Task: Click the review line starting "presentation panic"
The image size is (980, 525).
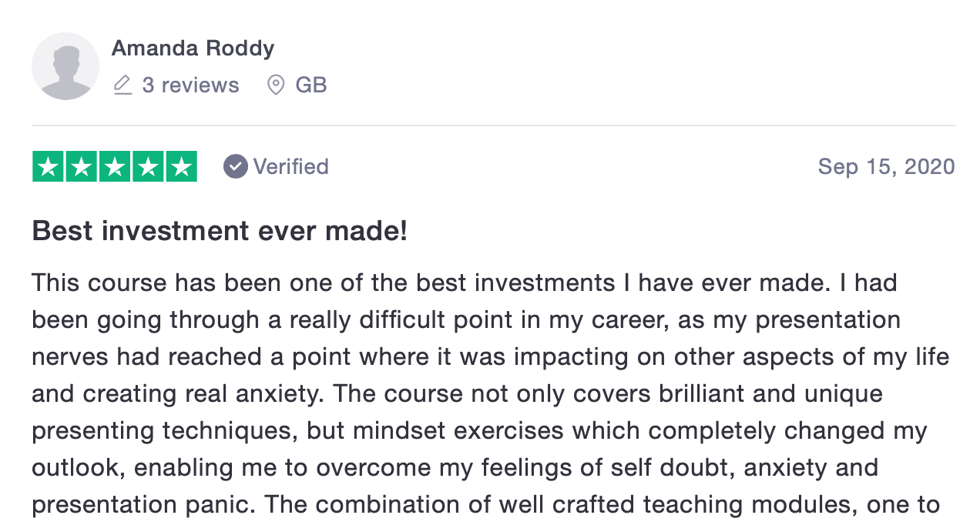Action: [x=485, y=504]
